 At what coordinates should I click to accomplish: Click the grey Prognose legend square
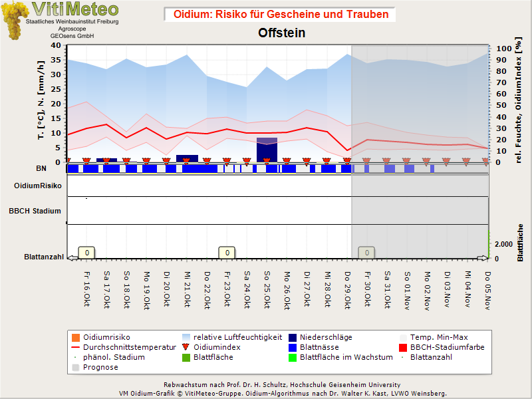pos(76,368)
